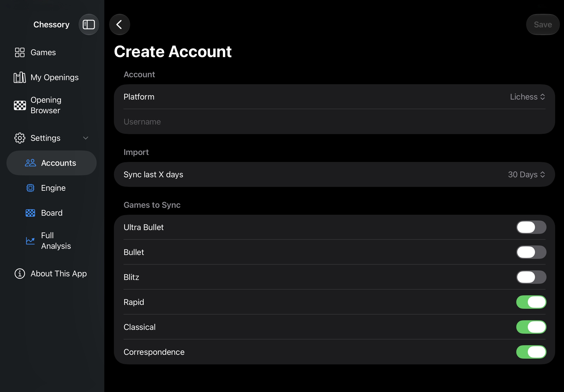Open the Platform Lichess dropdown
The height and width of the screenshot is (392, 564).
[528, 97]
